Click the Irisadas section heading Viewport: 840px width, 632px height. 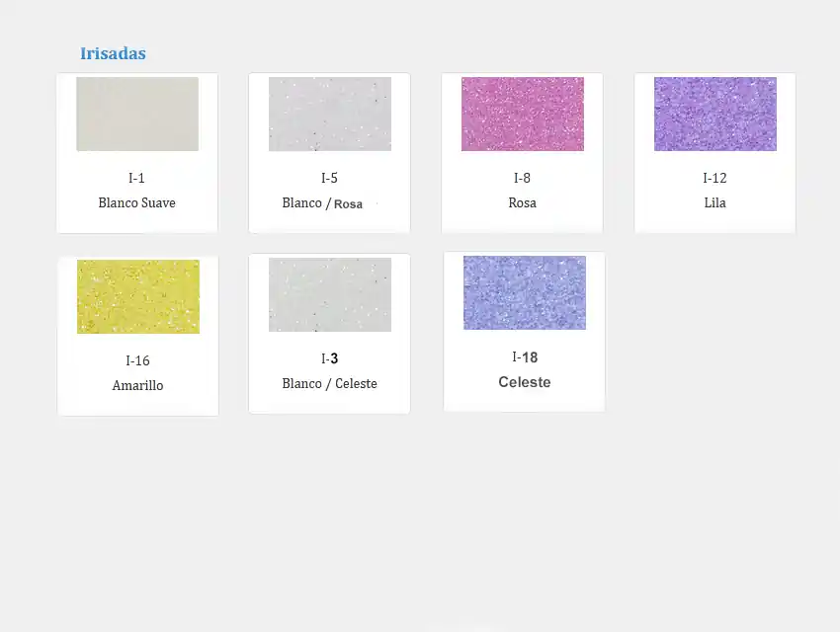[x=113, y=53]
